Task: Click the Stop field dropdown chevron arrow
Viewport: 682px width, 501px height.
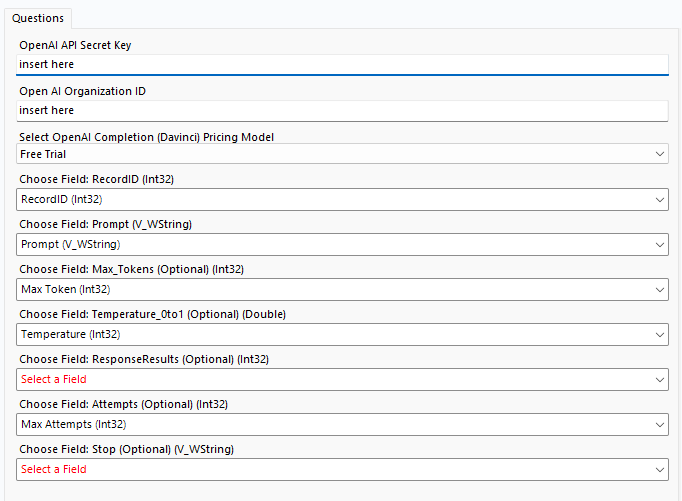Action: point(659,469)
